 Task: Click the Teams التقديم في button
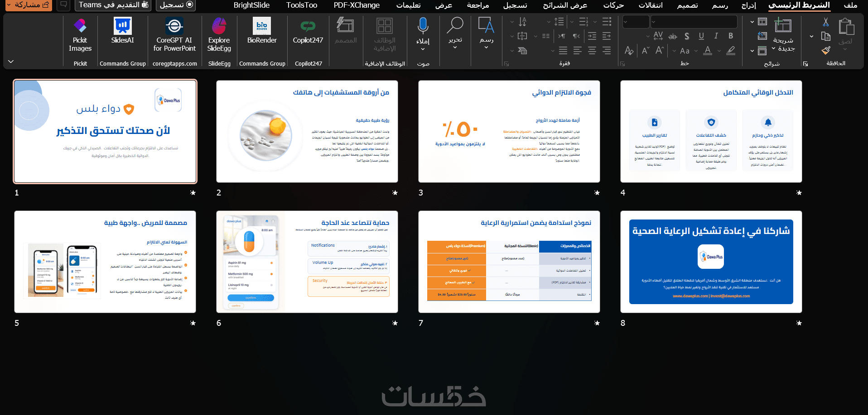(113, 5)
